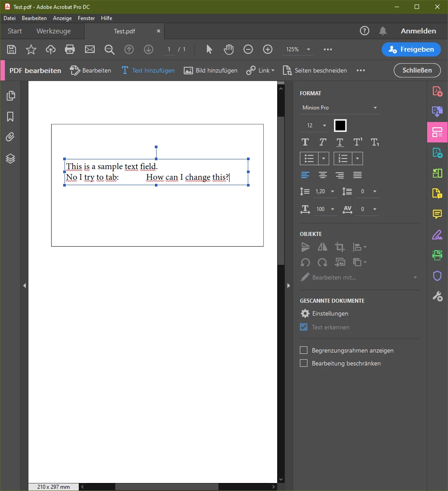448x491 pixels.
Task: Open the page thumbnails panel
Action: pyautogui.click(x=11, y=96)
